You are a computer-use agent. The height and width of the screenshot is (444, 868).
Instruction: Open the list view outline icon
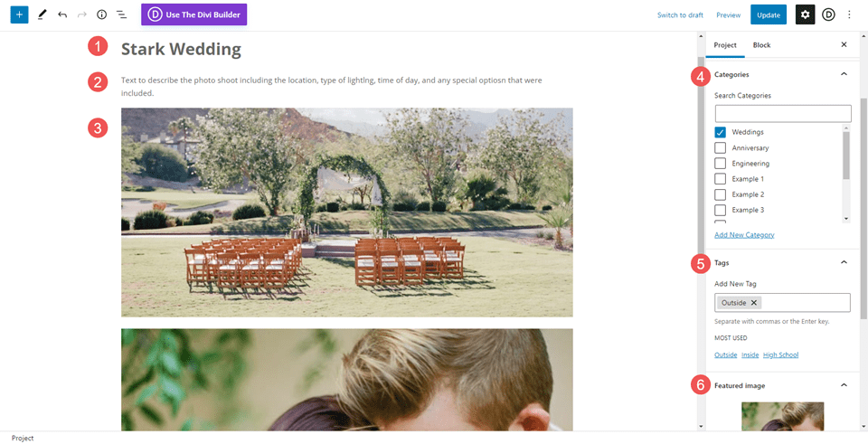tap(121, 14)
